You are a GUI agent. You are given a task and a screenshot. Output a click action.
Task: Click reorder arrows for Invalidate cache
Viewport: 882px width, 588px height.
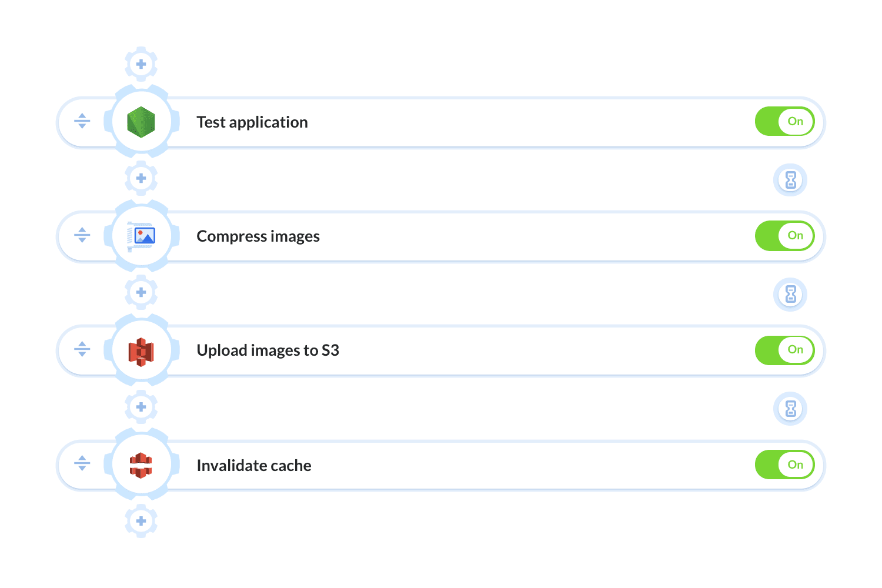(82, 463)
